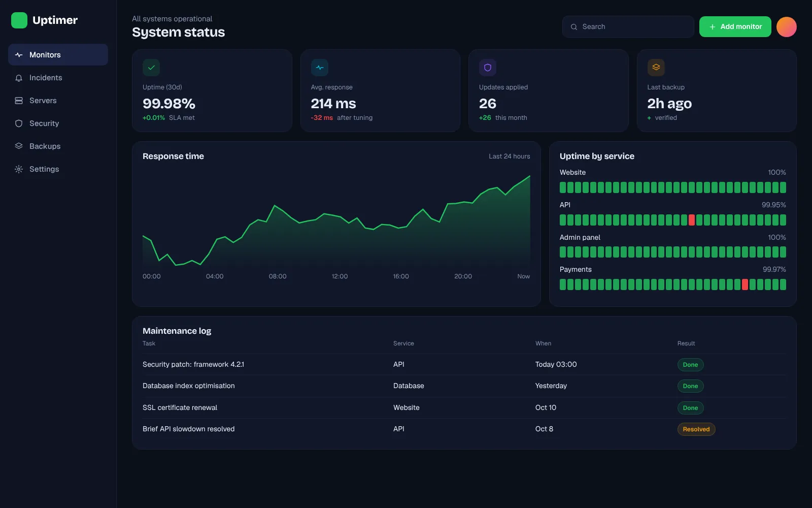The height and width of the screenshot is (508, 812).
Task: Click the Incidents bell icon
Action: pyautogui.click(x=19, y=78)
